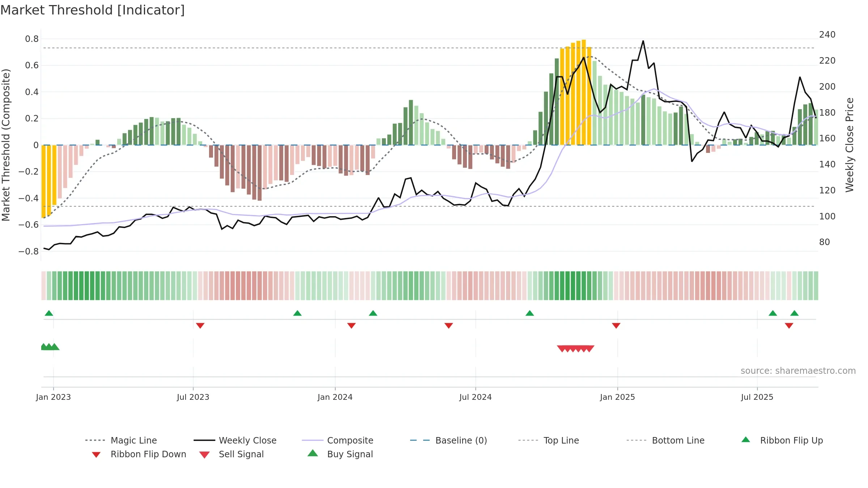Click the ribbon flip down marker just after Jul 2023

[200, 326]
